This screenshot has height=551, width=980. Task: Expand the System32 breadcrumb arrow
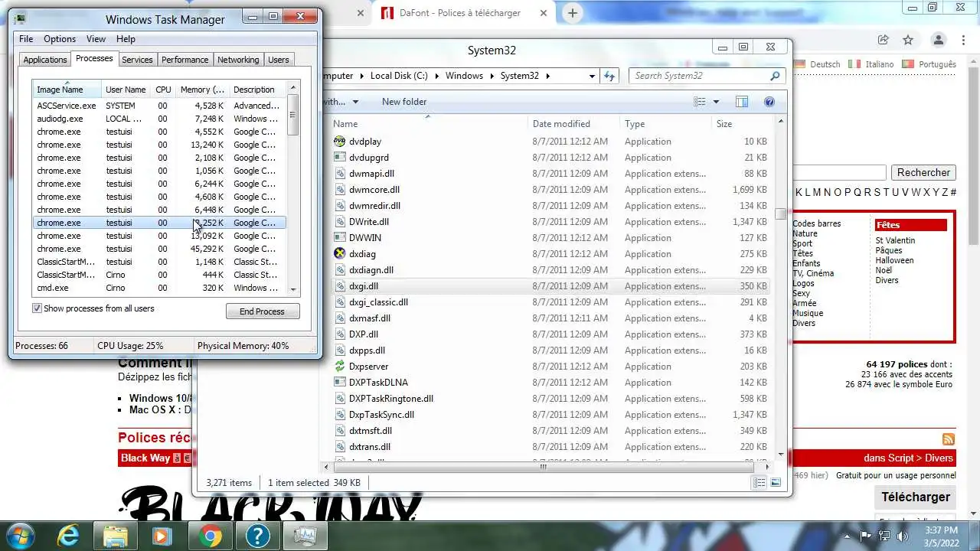tap(548, 76)
